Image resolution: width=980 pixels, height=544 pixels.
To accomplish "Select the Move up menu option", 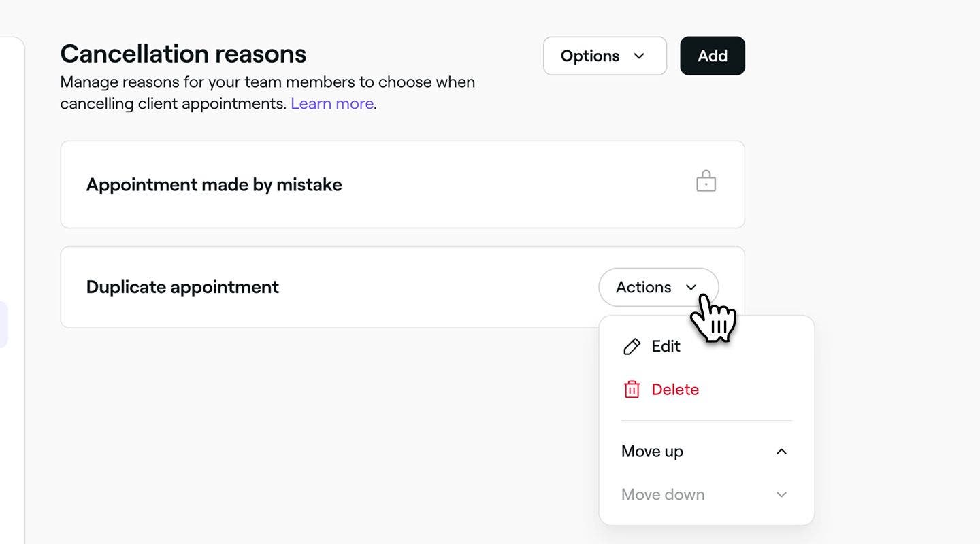I will [706, 452].
